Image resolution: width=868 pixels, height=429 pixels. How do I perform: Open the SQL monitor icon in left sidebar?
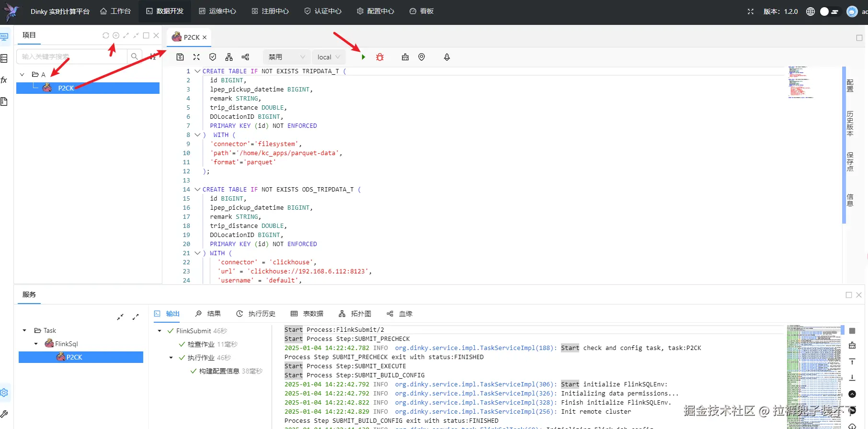click(4, 37)
